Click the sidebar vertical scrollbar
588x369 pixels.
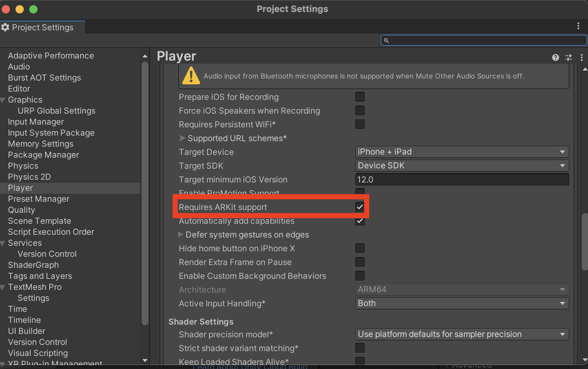coord(145,193)
